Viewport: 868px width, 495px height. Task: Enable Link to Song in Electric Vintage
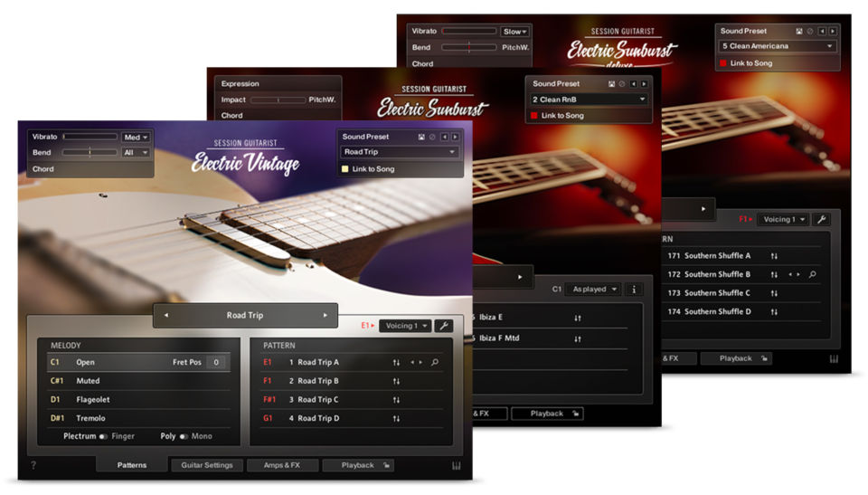[345, 169]
